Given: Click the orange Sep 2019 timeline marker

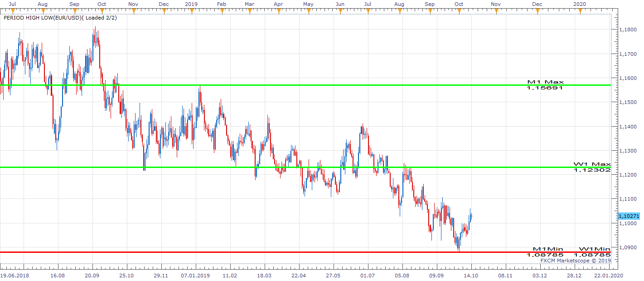Looking at the screenshot, I should click(x=430, y=11).
